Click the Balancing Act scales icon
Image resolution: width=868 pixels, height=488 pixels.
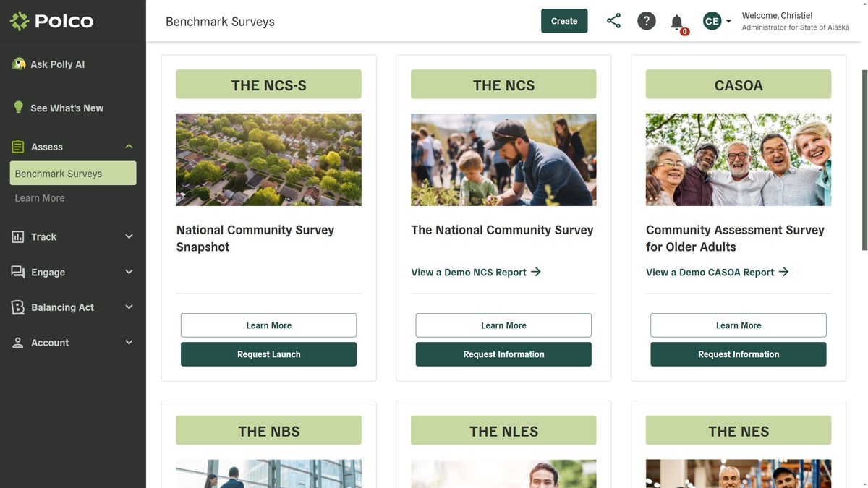point(18,307)
